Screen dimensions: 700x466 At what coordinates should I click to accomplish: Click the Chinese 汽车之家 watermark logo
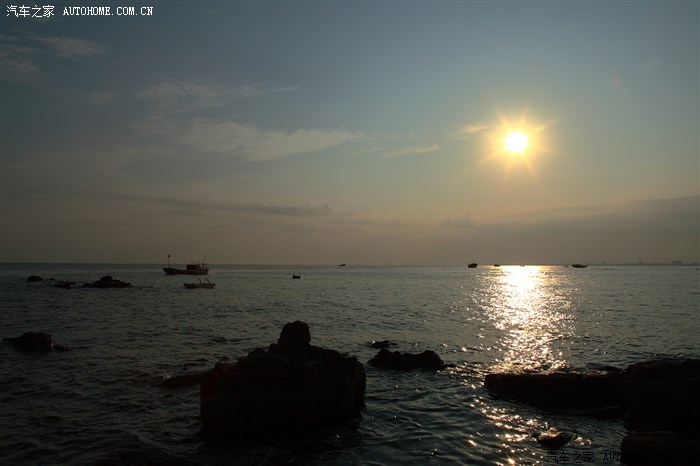coord(30,11)
